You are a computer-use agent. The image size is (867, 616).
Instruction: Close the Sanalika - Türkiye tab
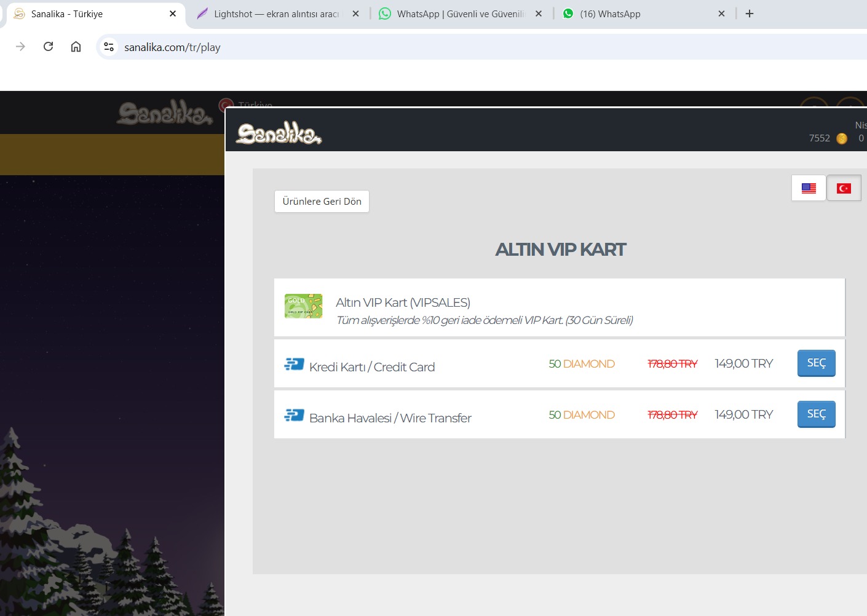pos(173,14)
